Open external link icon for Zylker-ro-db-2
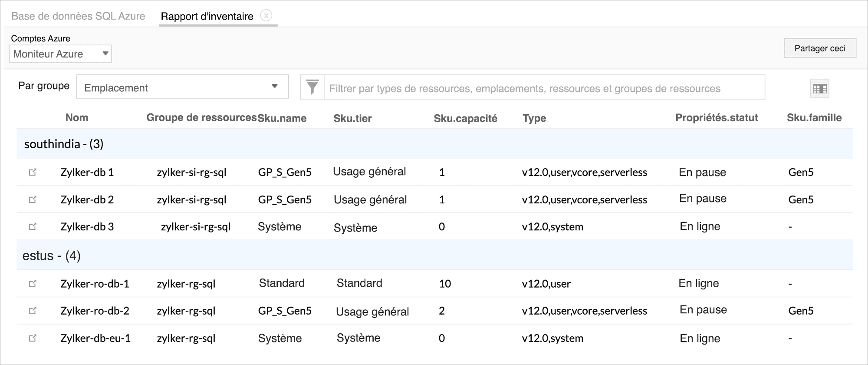This screenshot has width=868, height=365. pos(33,311)
